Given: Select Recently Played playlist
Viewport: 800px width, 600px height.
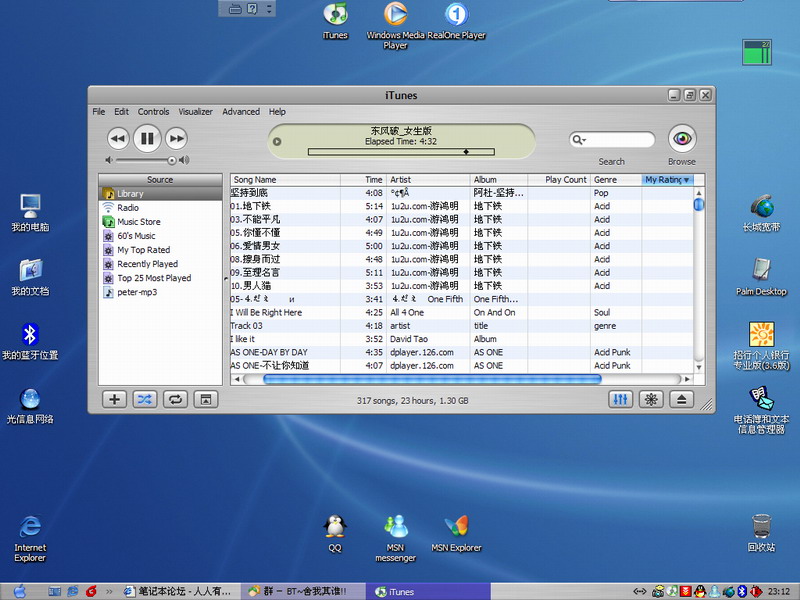Looking at the screenshot, I should pos(160,264).
